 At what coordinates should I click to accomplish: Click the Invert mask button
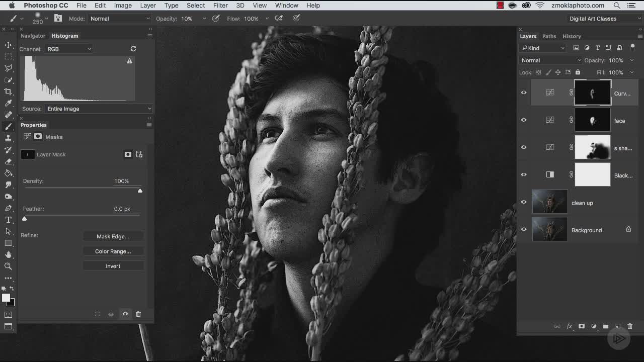(x=113, y=266)
